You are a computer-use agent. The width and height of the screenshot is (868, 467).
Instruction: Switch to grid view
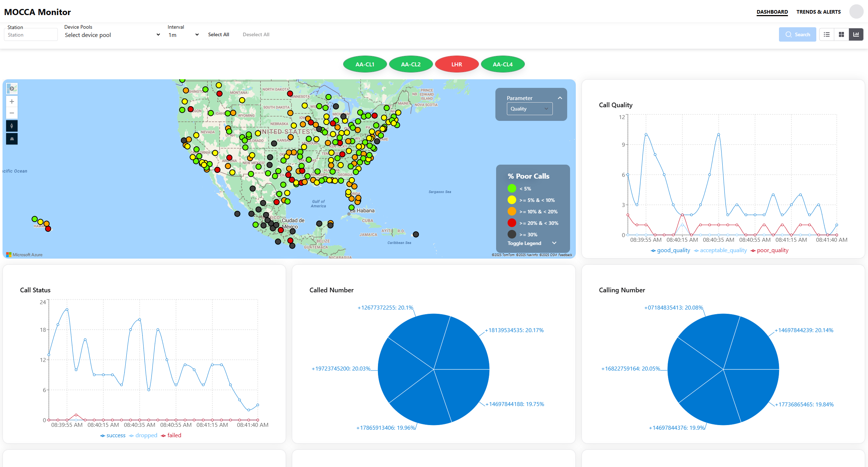point(841,34)
